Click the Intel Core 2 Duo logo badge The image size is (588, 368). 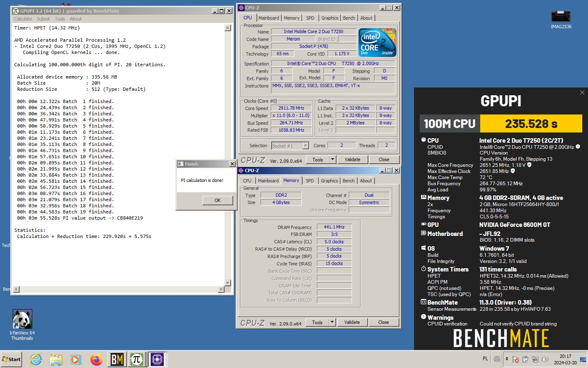[377, 43]
